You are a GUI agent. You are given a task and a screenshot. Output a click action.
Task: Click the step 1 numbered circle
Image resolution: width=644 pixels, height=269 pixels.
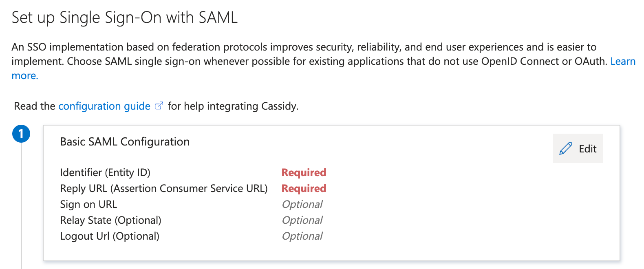pos(22,133)
